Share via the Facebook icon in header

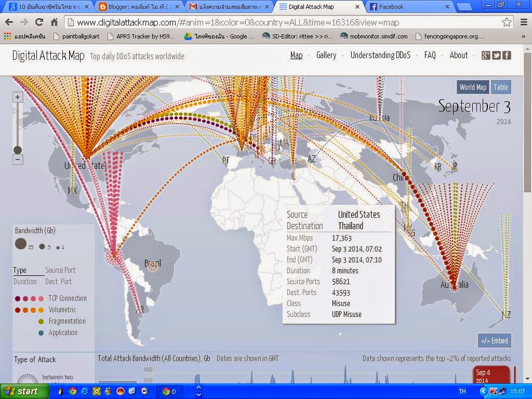(x=507, y=55)
